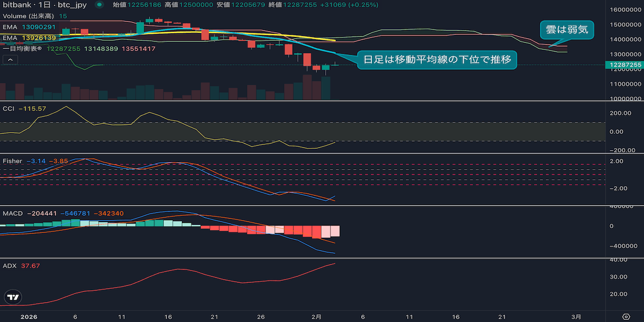The image size is (644, 322).
Task: Click the current price label 12287255
Action: [623, 65]
